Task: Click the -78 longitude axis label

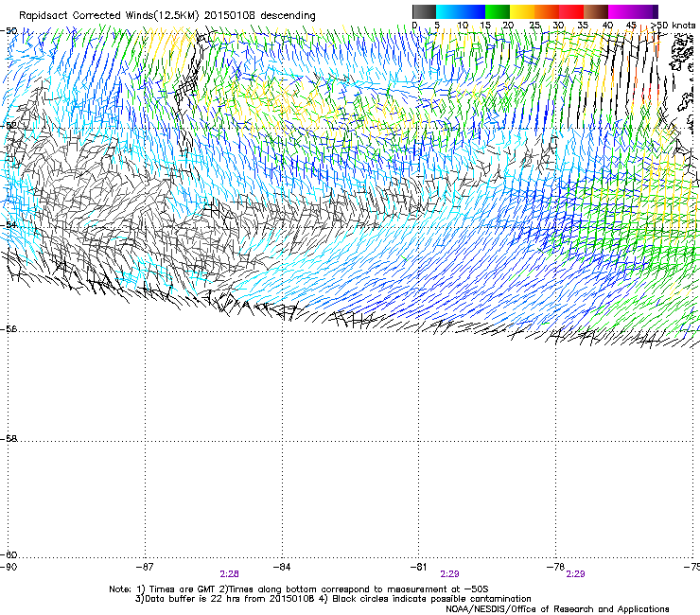Action: [555, 567]
